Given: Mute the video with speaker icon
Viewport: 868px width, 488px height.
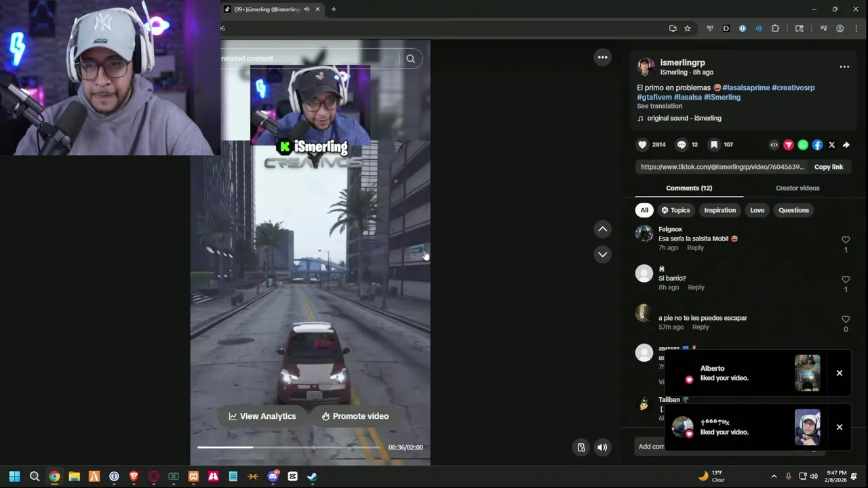Looking at the screenshot, I should 602,447.
